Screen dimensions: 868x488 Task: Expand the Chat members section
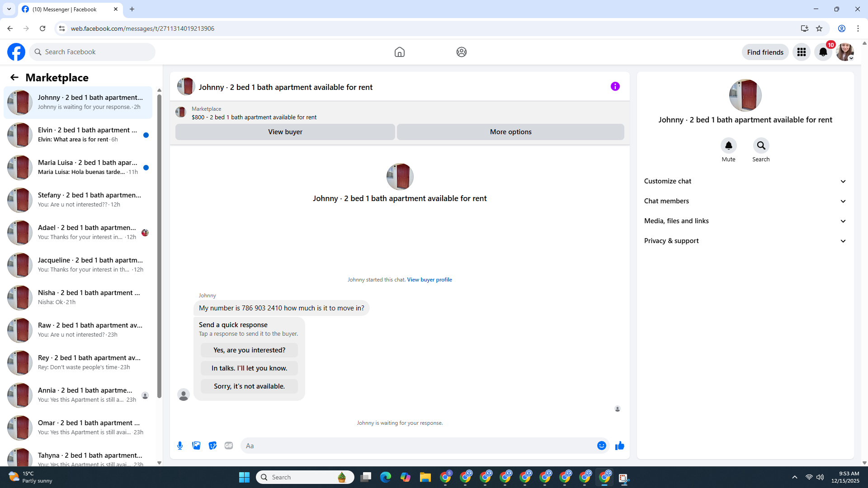click(x=745, y=201)
